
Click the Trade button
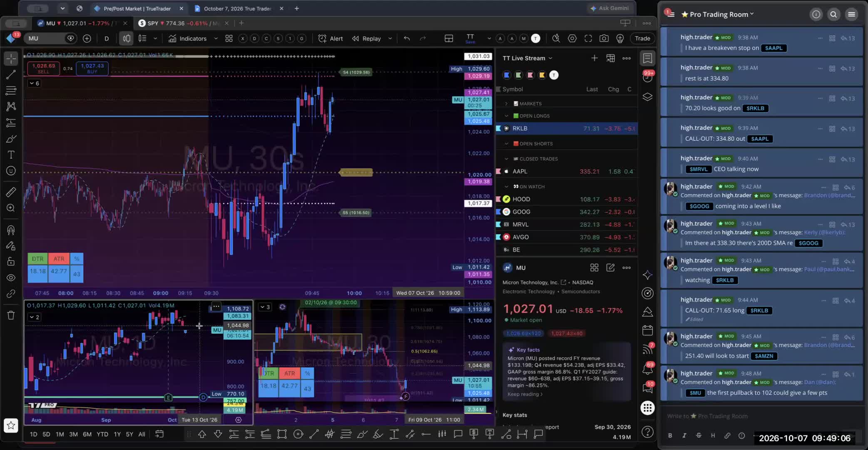(642, 38)
